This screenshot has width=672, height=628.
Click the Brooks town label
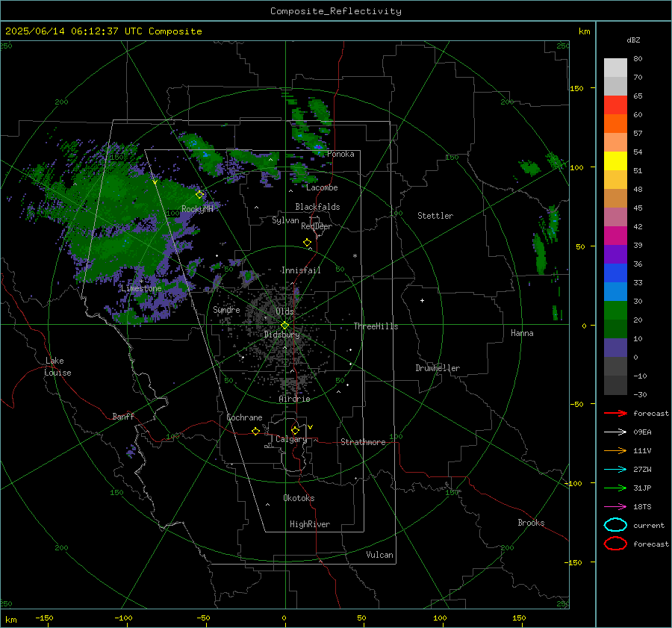coord(531,523)
